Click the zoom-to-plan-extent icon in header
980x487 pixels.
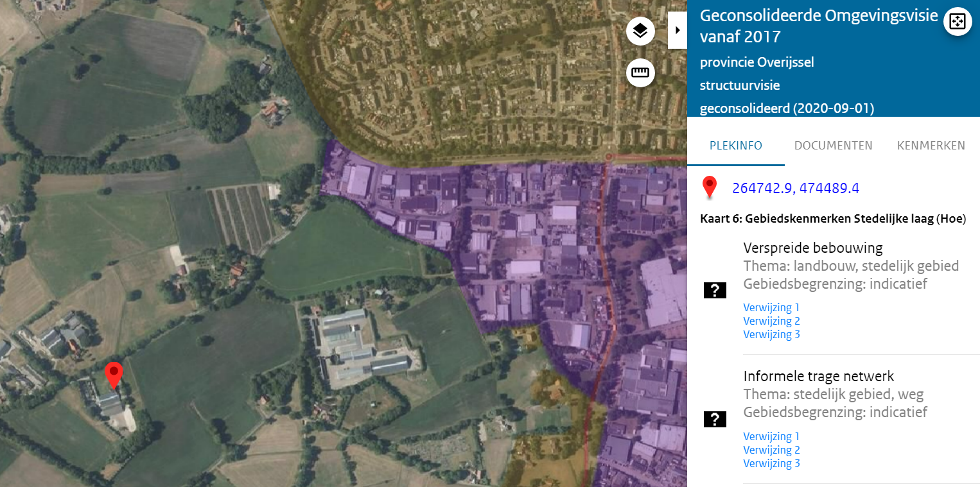pyautogui.click(x=957, y=21)
